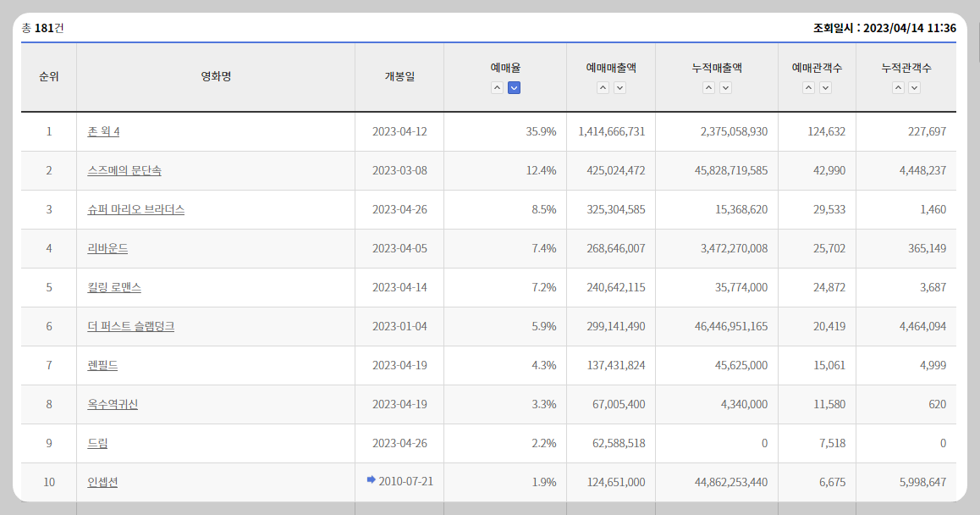Sort 예매관객수 column descending

pos(823,87)
